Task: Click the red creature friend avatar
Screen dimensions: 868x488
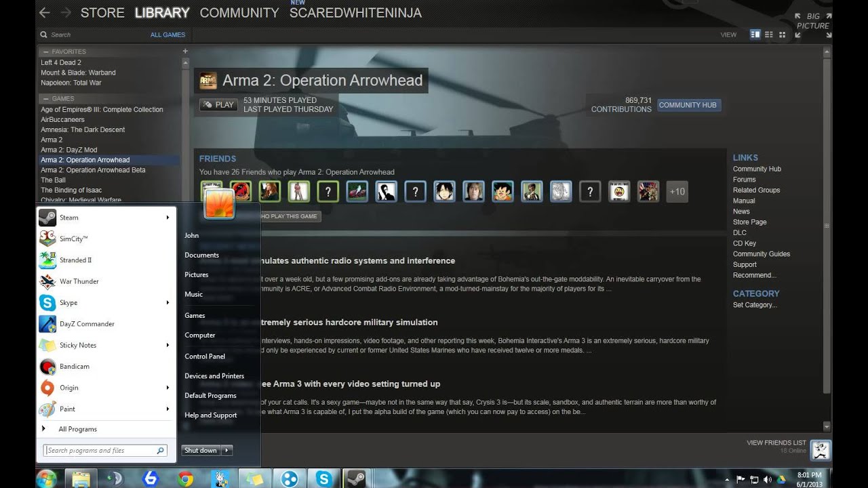Action: coord(241,191)
